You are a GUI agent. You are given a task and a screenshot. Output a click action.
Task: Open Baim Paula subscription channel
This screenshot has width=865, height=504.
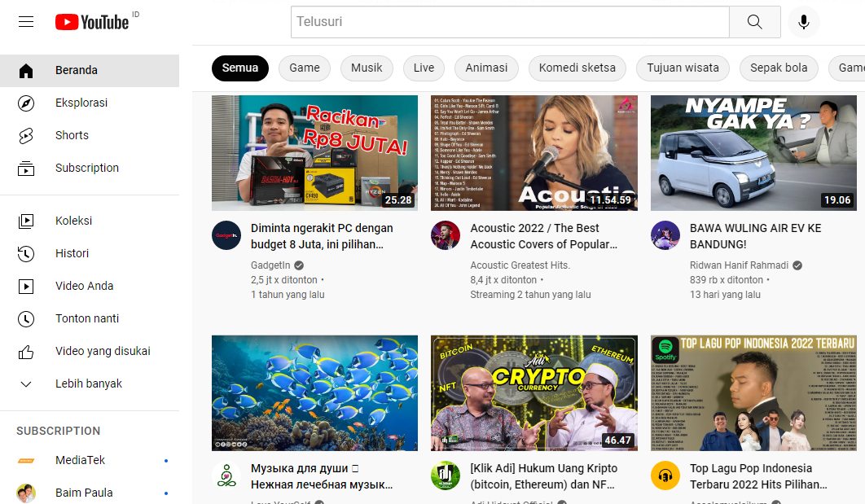pos(90,493)
